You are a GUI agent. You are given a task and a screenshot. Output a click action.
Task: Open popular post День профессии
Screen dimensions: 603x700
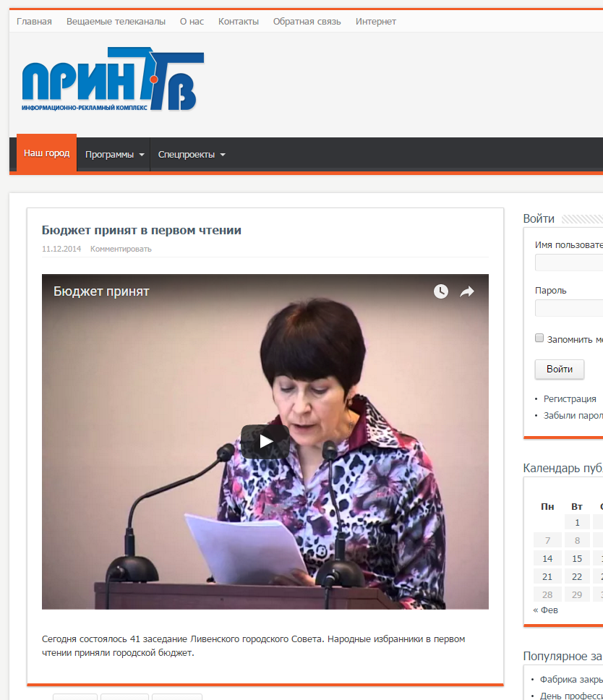pyautogui.click(x=571, y=696)
